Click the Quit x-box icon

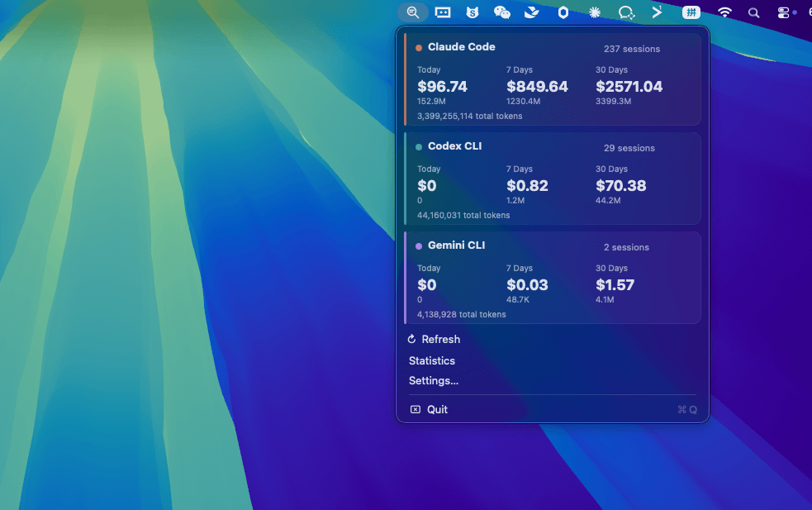415,409
